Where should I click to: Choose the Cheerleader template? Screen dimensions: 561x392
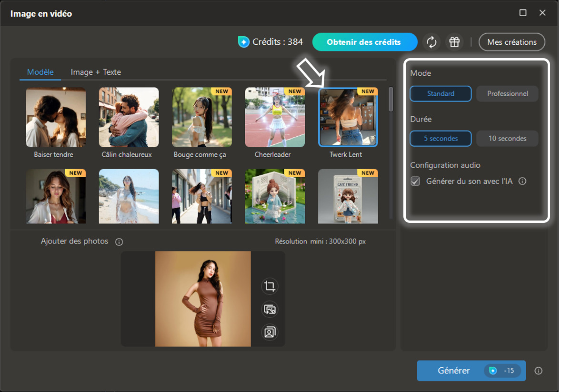point(275,117)
